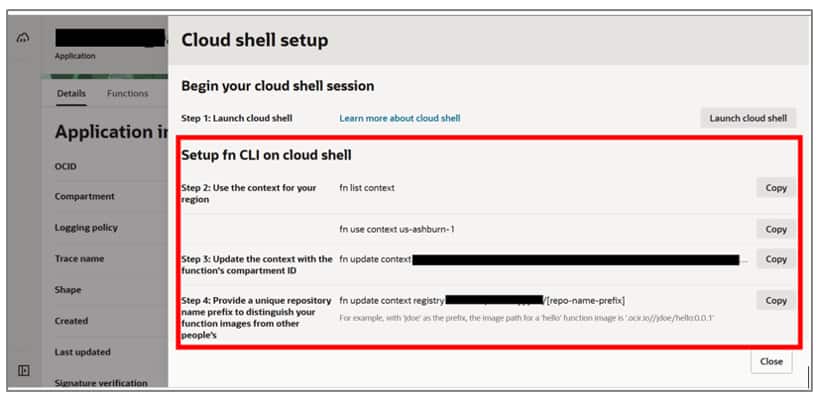820x400 pixels.
Task: Click the Compartment field label
Action: pos(84,197)
